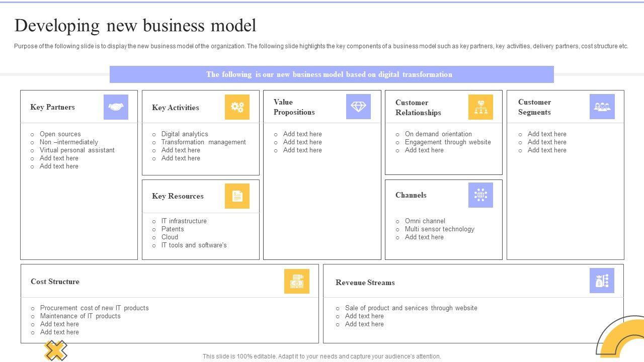Select the Customer Segments people icon

(602, 107)
